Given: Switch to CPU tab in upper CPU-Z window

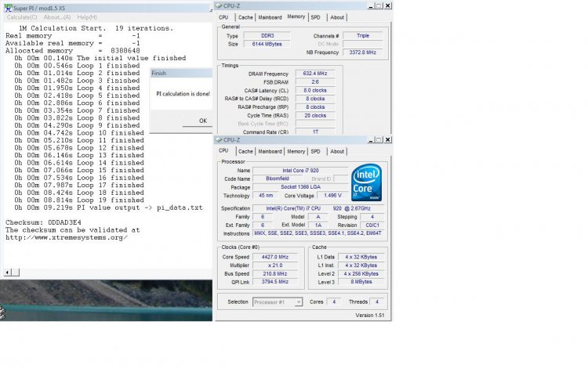Looking at the screenshot, I should [223, 17].
